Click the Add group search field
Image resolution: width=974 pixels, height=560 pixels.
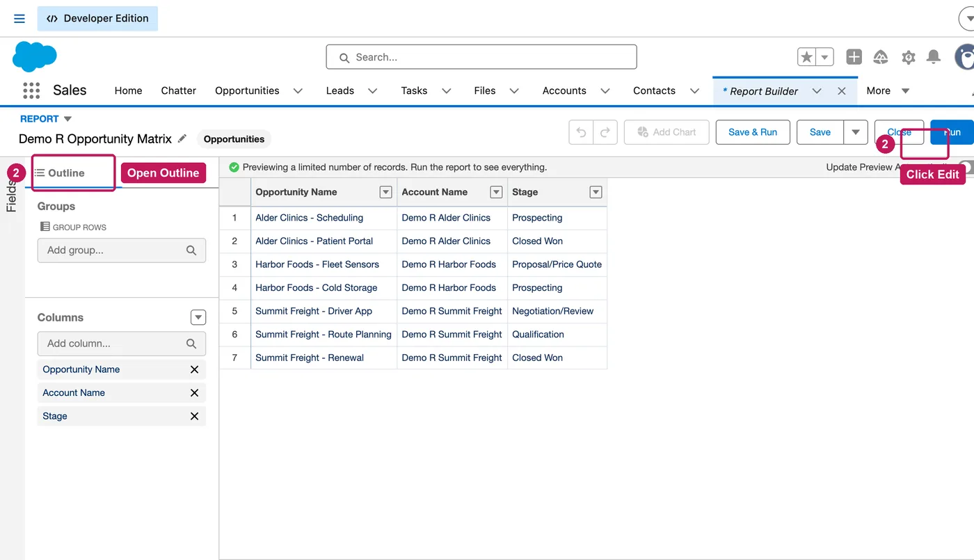(122, 250)
